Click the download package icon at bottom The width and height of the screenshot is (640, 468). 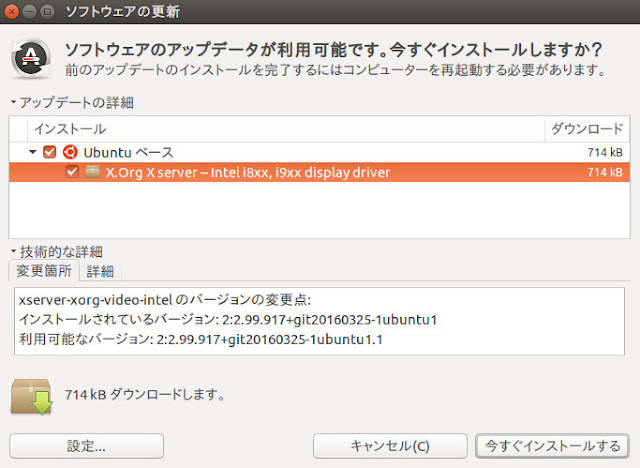(x=32, y=397)
